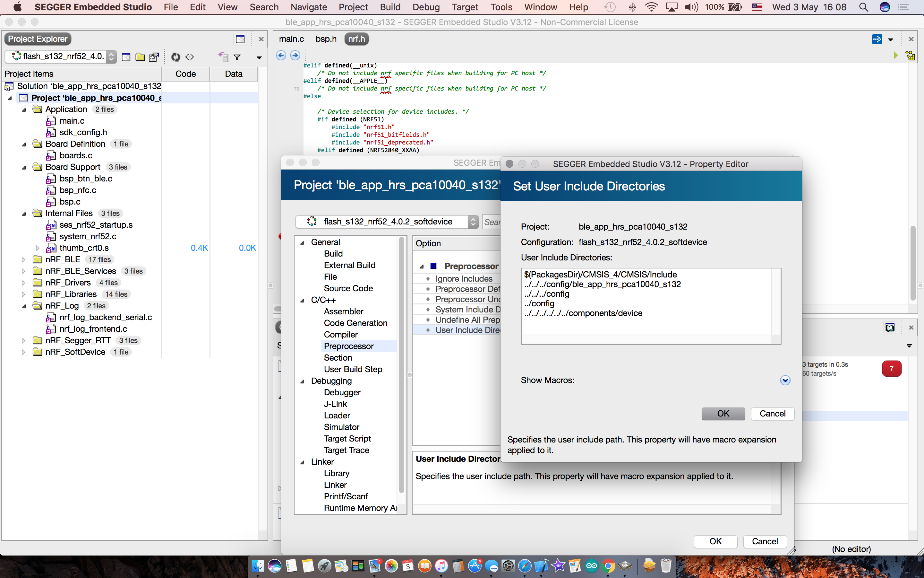Click the editor vertical scrollbar thumb
The image size is (924, 578).
click(x=913, y=263)
